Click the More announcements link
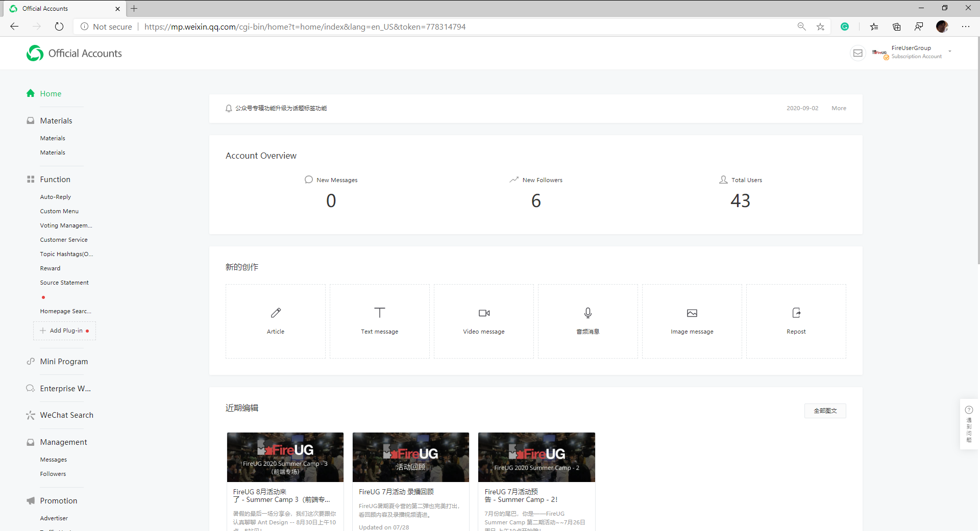The height and width of the screenshot is (531, 980). 839,108
